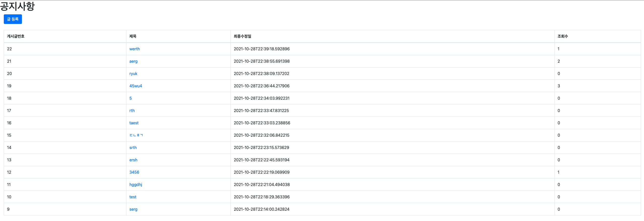The width and height of the screenshot is (644, 221).
Task: Click date 2021-10-28T22:33:47.831225
Action: (261, 111)
